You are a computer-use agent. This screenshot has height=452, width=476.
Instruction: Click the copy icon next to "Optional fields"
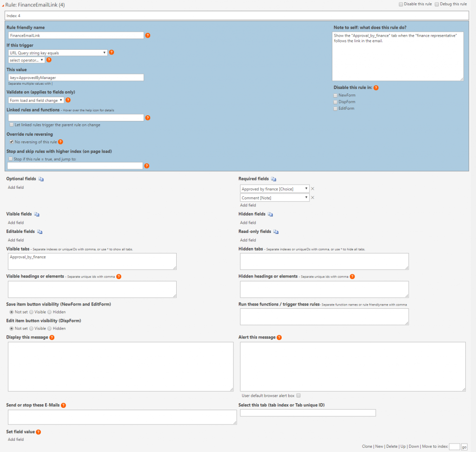(40, 179)
